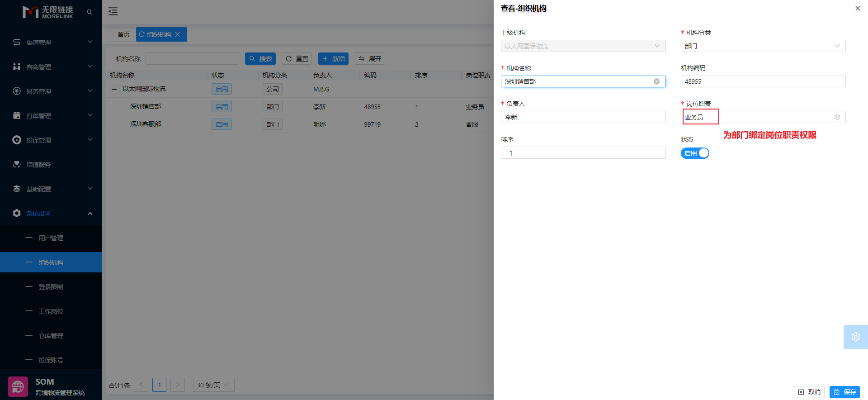868x400 pixels.
Task: Click the 增值服务 icon
Action: pos(17,164)
